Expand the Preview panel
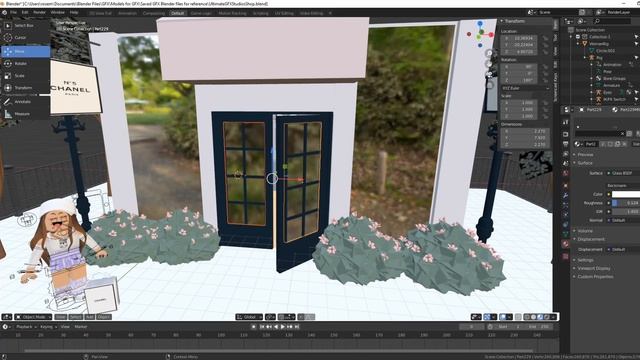The width and height of the screenshot is (640, 360). tap(585, 155)
